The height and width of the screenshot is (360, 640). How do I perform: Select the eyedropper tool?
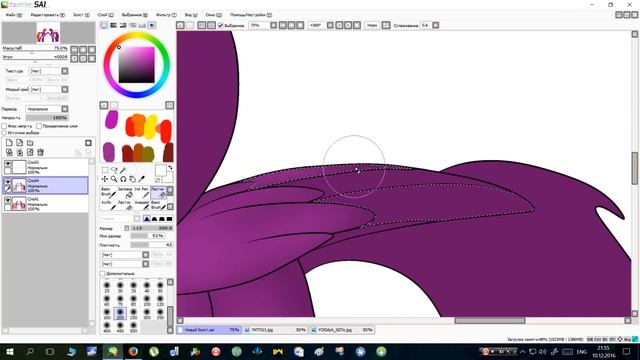(141, 179)
